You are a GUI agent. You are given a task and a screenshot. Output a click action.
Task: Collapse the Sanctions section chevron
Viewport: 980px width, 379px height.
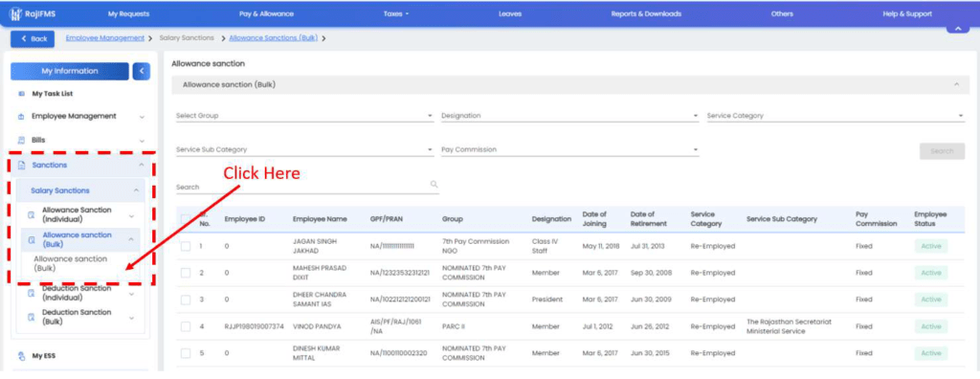point(142,166)
